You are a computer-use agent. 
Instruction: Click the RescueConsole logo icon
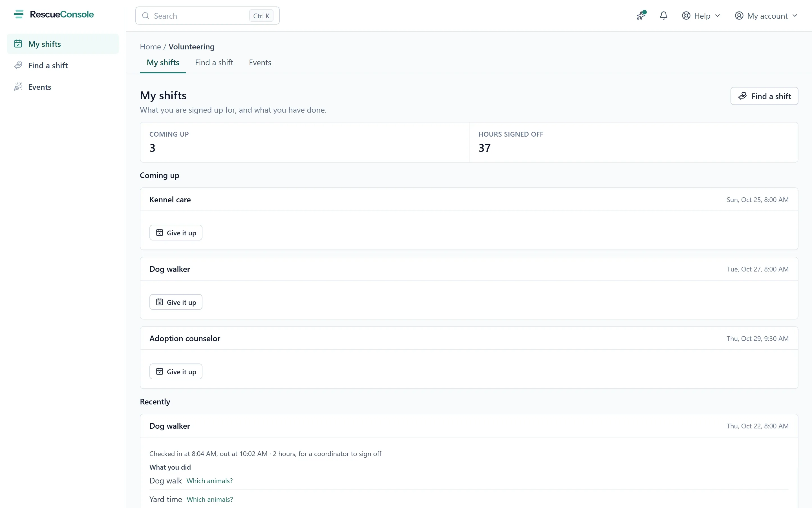click(18, 14)
